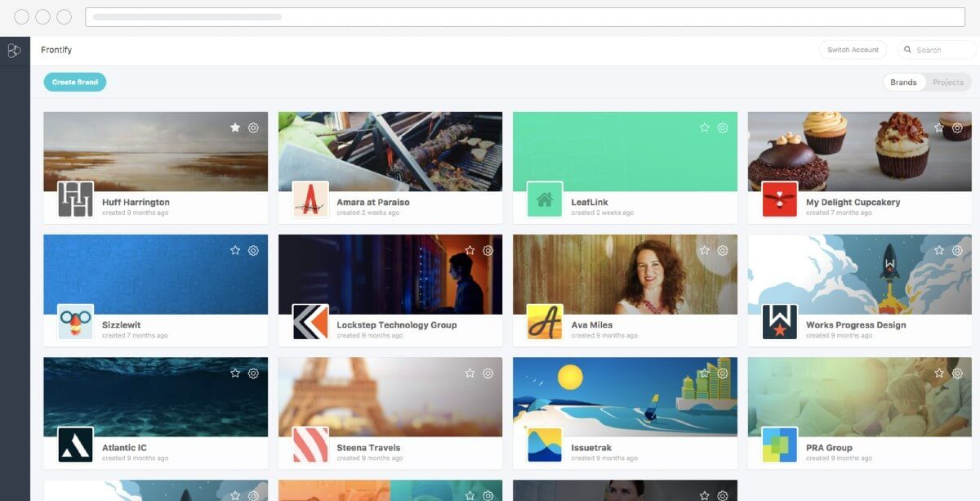Open PRA Group settings gear

tap(957, 373)
